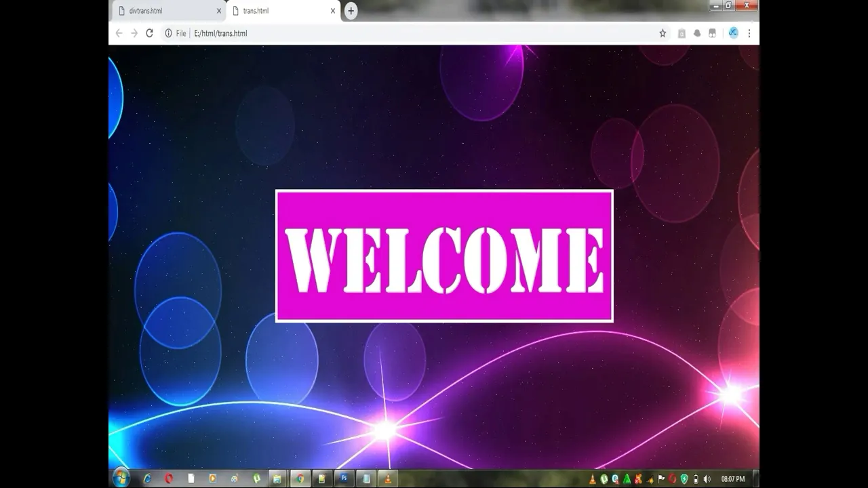Open volume control speaker icon

707,479
